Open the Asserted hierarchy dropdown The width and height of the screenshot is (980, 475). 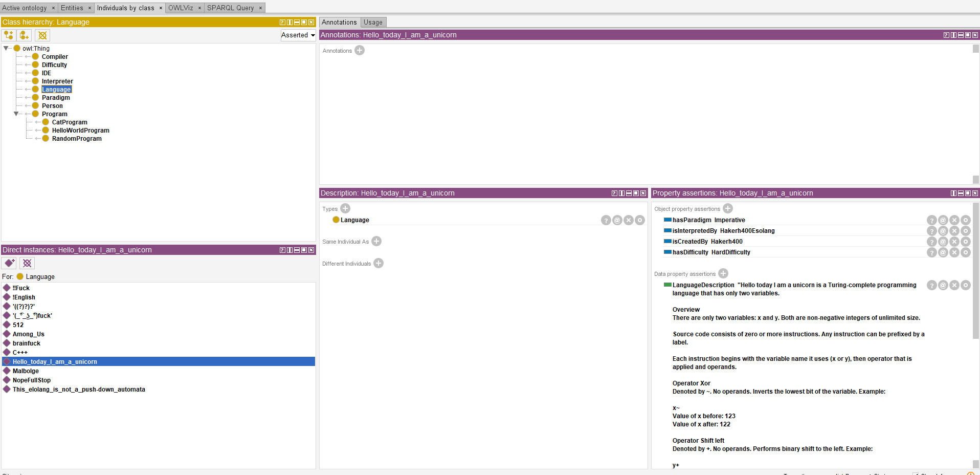point(298,35)
